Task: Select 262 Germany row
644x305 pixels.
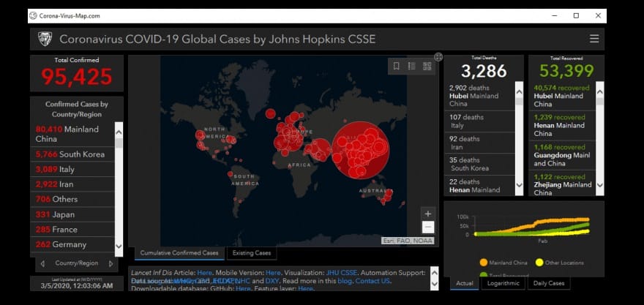Action: (72, 244)
